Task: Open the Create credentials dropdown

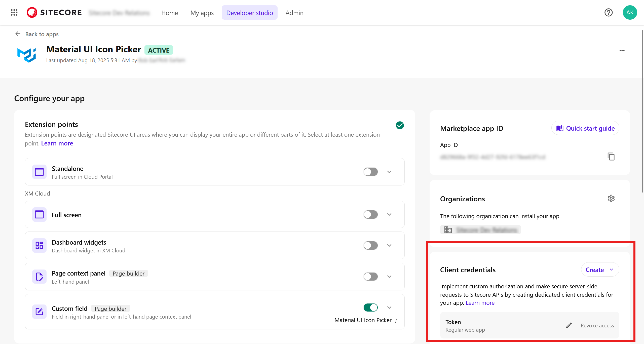Action: (x=600, y=270)
